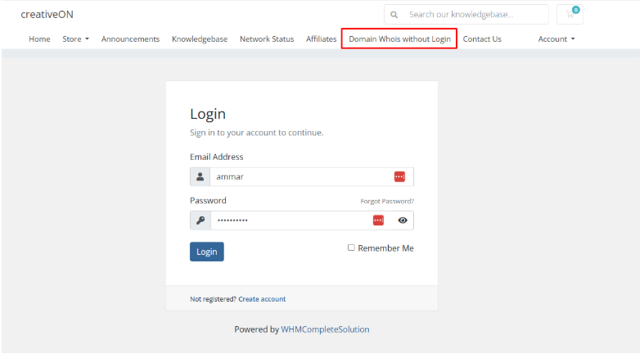Visit the WHMCompleteSolution link
Viewport: 644px width, 354px height.
[x=325, y=329]
